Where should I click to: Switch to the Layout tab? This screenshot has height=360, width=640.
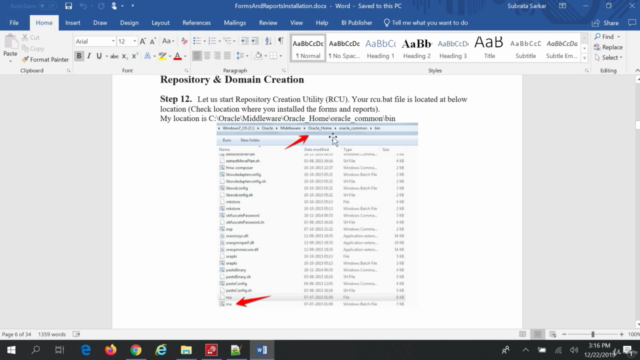click(160, 23)
